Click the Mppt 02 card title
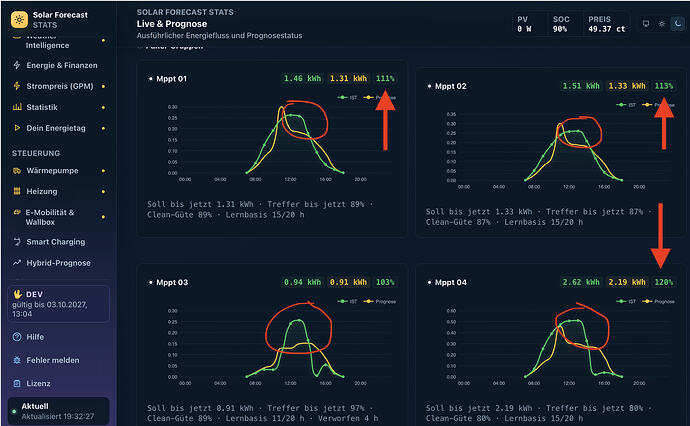The image size is (690, 426). [x=450, y=86]
